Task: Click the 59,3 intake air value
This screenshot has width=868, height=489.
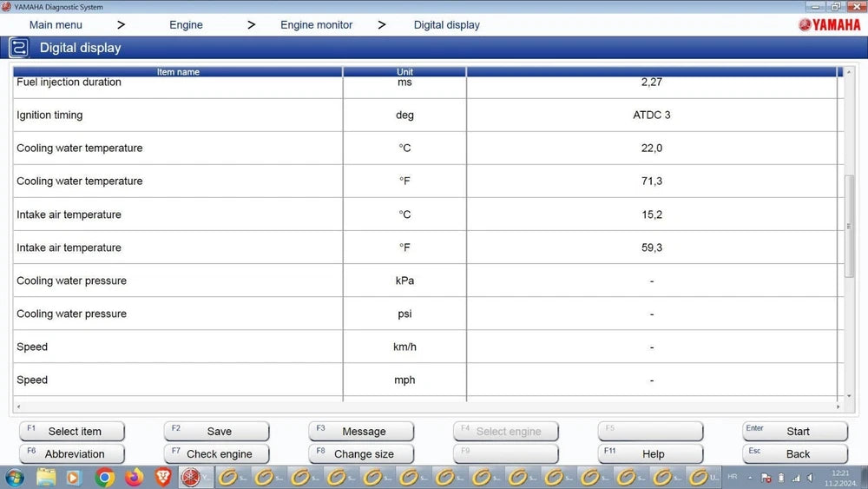Action: click(x=652, y=248)
